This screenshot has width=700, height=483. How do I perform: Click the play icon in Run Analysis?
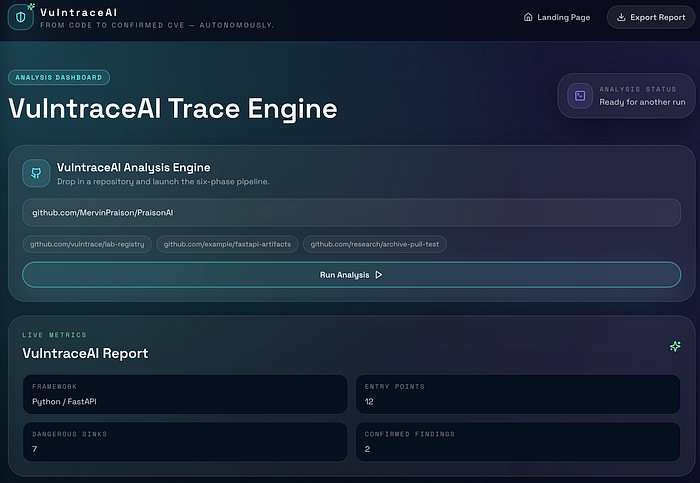point(379,275)
